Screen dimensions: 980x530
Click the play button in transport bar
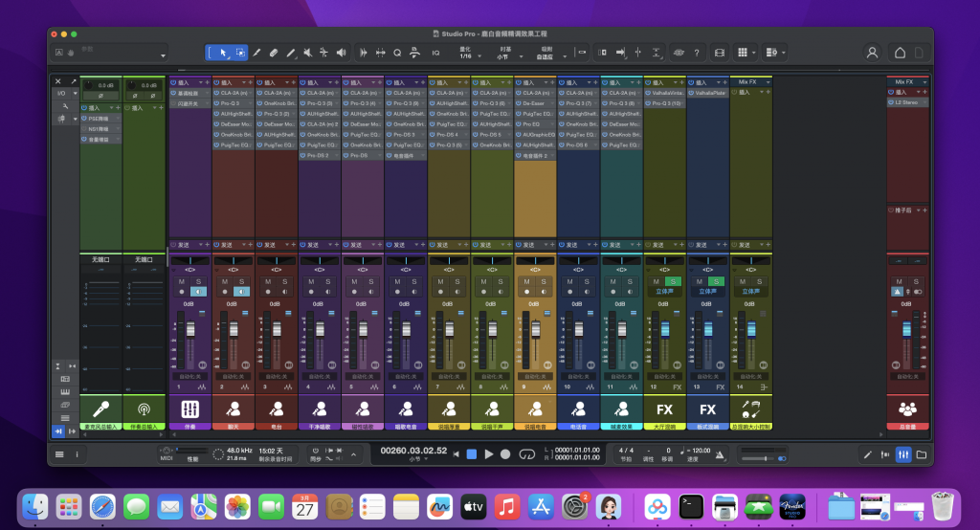pyautogui.click(x=488, y=454)
